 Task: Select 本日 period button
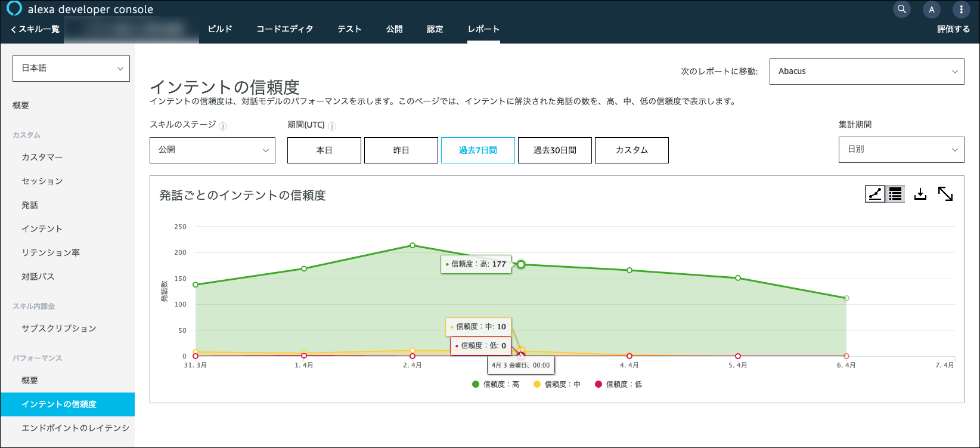coord(324,150)
